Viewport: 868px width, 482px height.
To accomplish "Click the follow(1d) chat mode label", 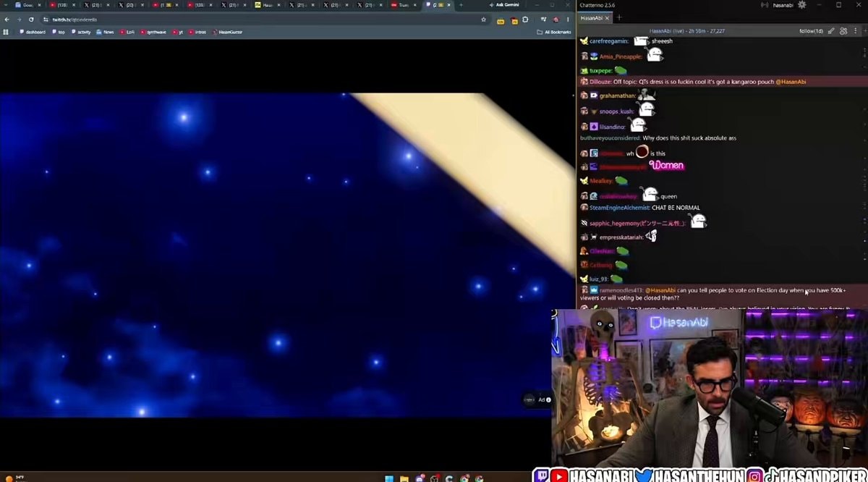I will (x=811, y=31).
